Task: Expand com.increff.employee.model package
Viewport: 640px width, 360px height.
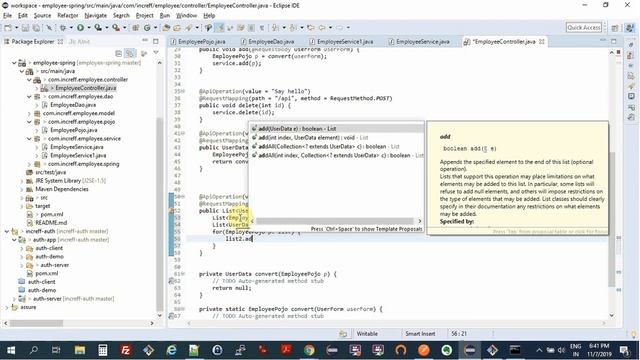Action: [x=29, y=113]
